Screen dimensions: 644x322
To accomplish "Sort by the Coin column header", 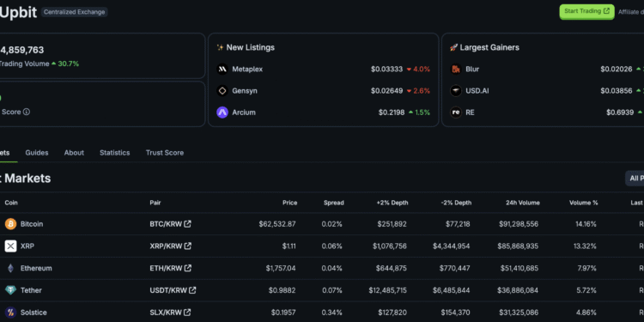I will 11,203.
